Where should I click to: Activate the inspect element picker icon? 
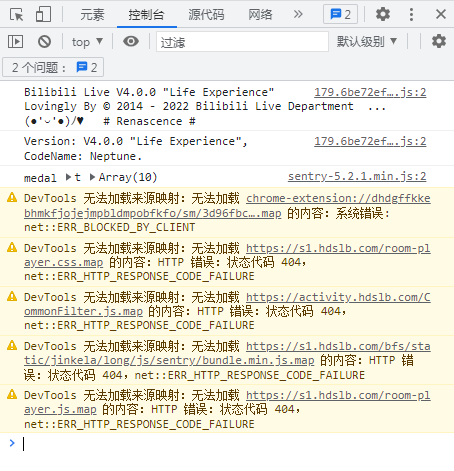click(16, 14)
